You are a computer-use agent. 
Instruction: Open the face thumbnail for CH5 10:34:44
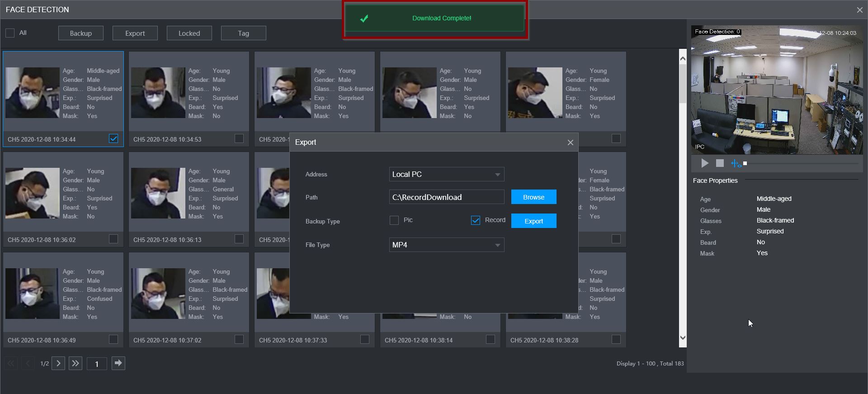[x=32, y=93]
